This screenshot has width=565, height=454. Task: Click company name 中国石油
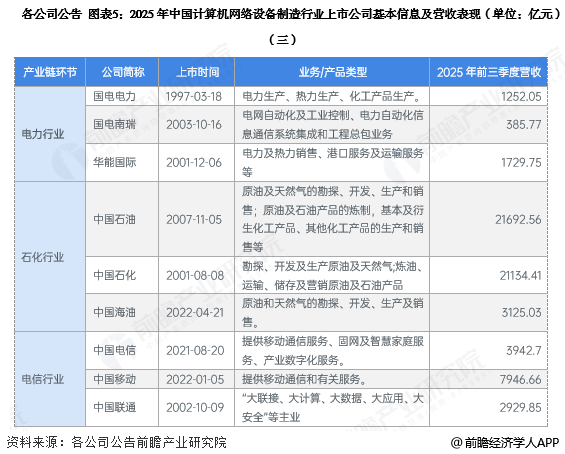pos(115,219)
